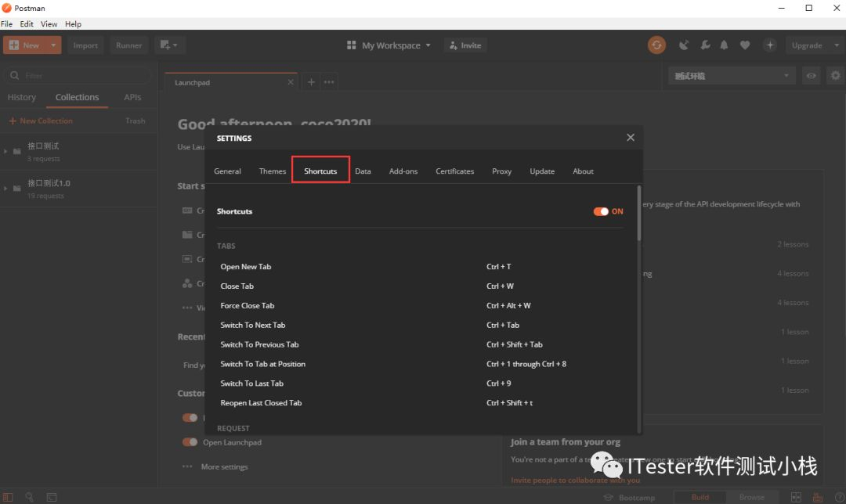Image resolution: width=846 pixels, height=504 pixels.
Task: Click More settings link
Action: (224, 466)
